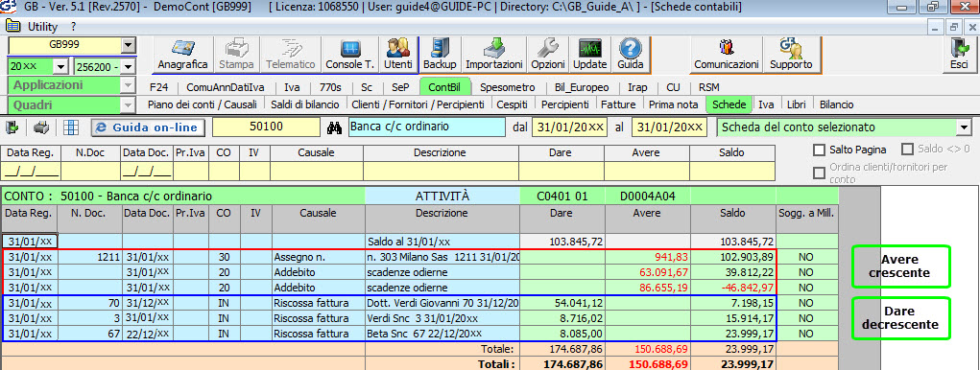Select the Dare value 54.041,12
Viewport: 980px width, 370px height.
tap(562, 303)
